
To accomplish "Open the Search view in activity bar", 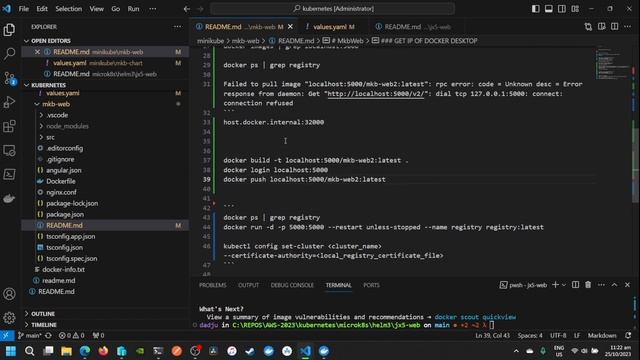I will [x=9, y=53].
